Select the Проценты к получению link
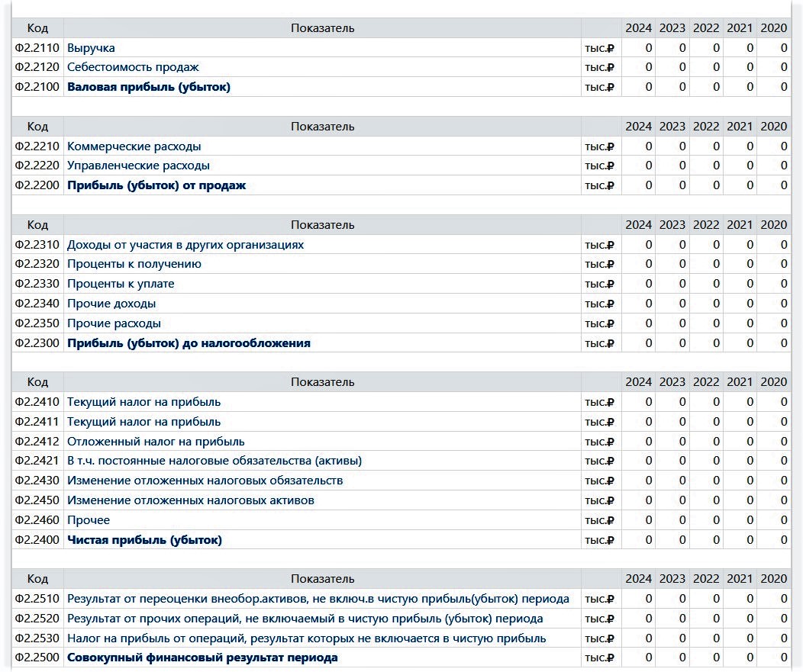803x672 pixels. coord(134,264)
